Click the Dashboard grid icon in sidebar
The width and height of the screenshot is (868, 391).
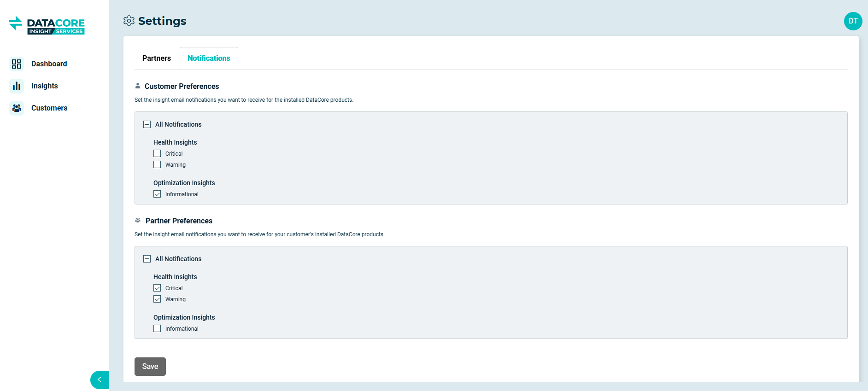pyautogui.click(x=17, y=64)
